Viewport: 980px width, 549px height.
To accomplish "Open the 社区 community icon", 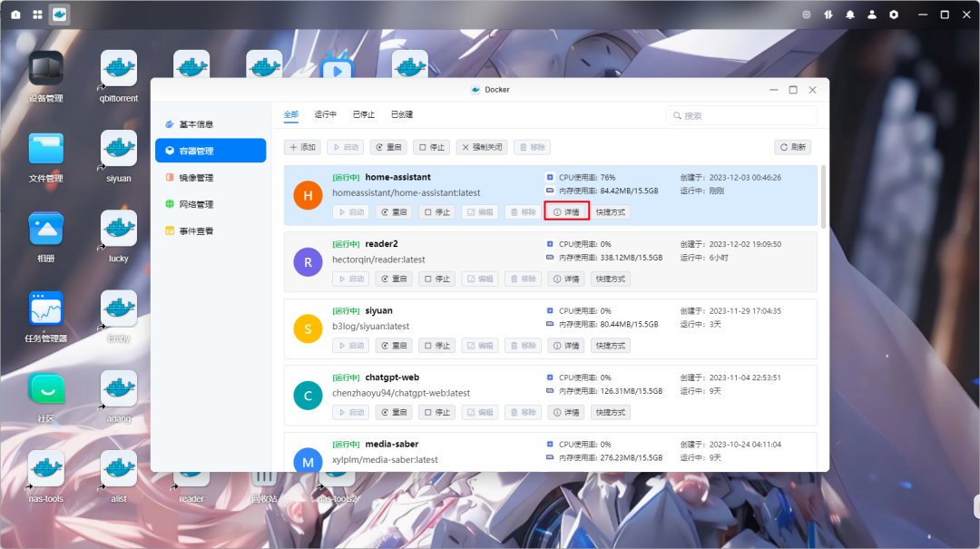I will (x=45, y=388).
